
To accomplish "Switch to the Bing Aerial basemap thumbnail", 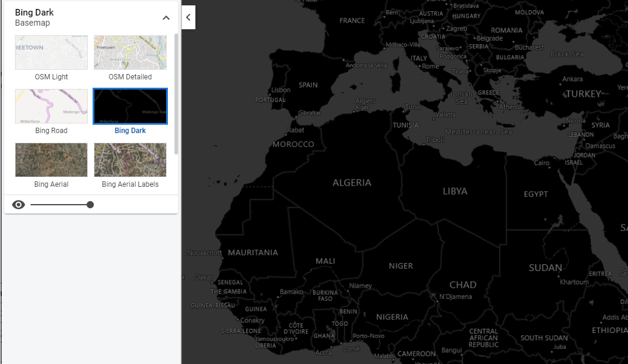I will 51,159.
